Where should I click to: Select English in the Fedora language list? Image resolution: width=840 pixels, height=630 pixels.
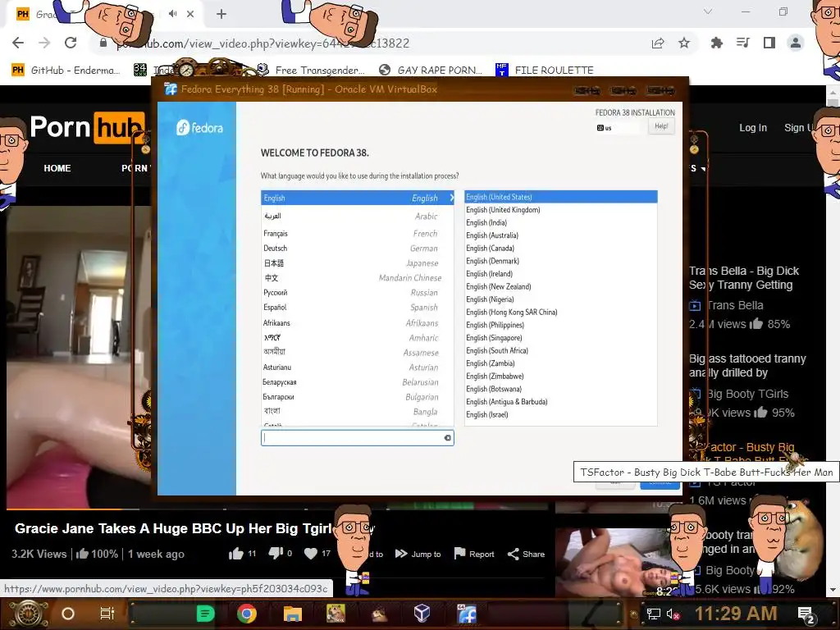(358, 198)
